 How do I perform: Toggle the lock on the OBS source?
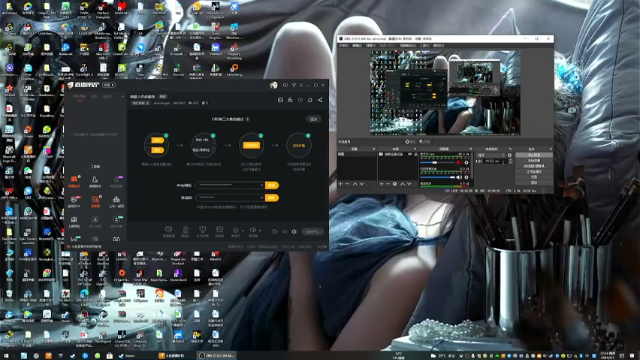tap(416, 154)
